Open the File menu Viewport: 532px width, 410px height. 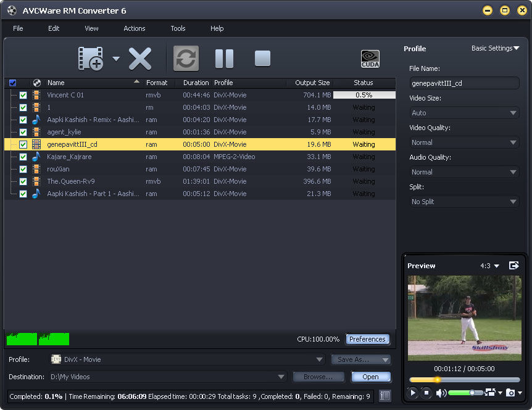(x=18, y=28)
